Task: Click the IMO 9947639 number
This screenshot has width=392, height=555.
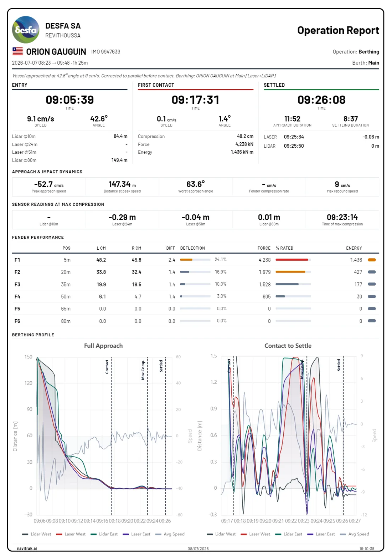Action: point(105,52)
